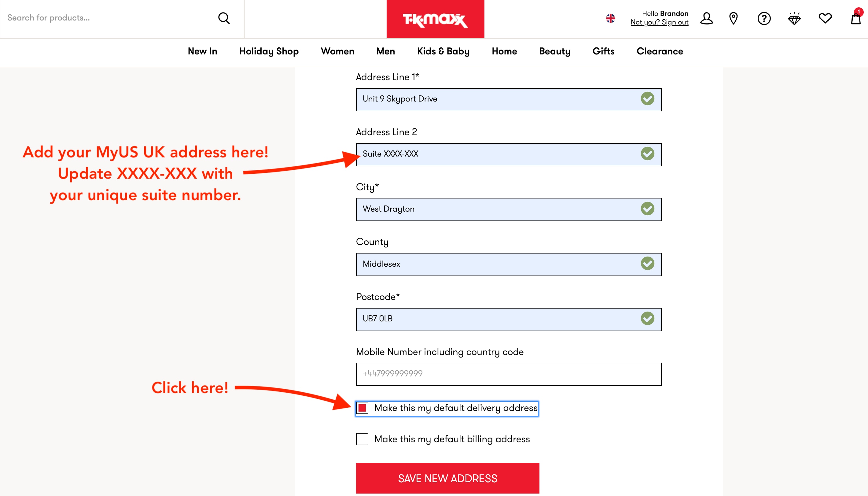This screenshot has height=496, width=868.
Task: Click the Mobile Number input field
Action: pyautogui.click(x=509, y=374)
